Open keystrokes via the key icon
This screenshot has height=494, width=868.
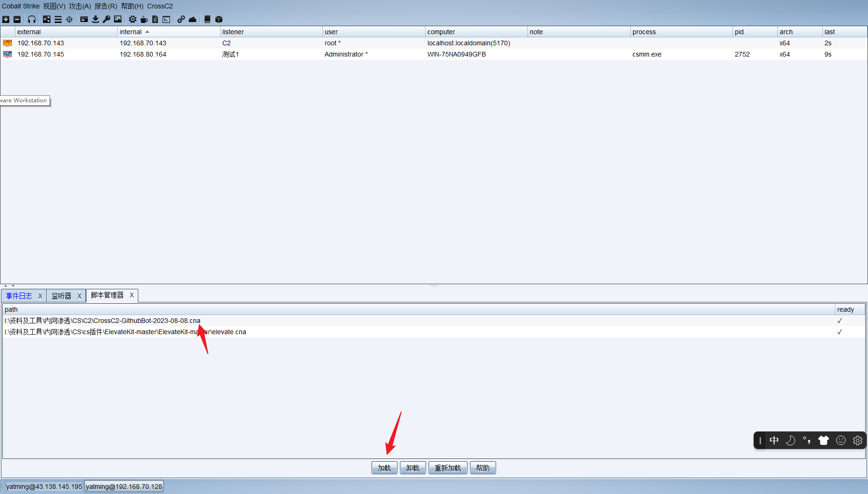(107, 19)
